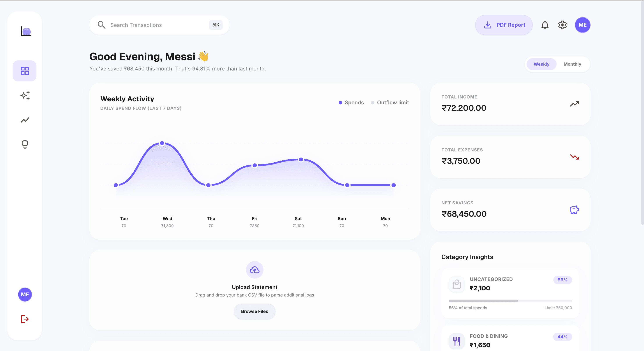Click the app logo in sidebar
This screenshot has height=351, width=644.
26,32
